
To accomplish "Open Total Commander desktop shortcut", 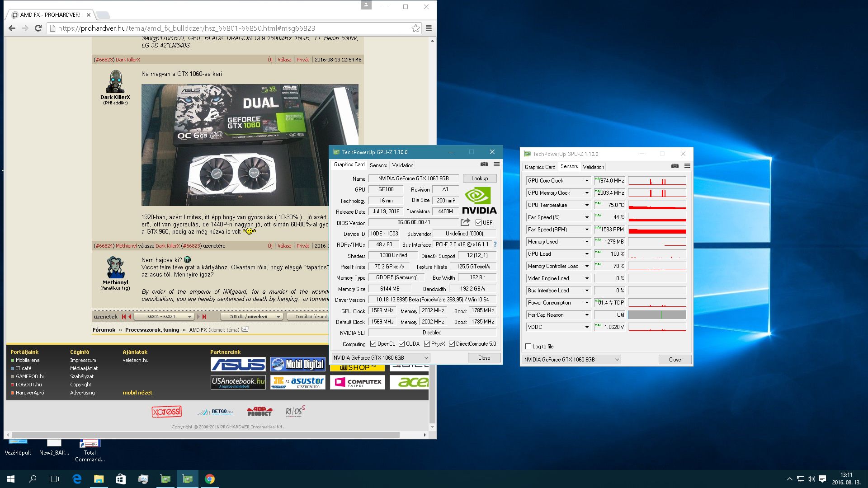I will pos(90,450).
